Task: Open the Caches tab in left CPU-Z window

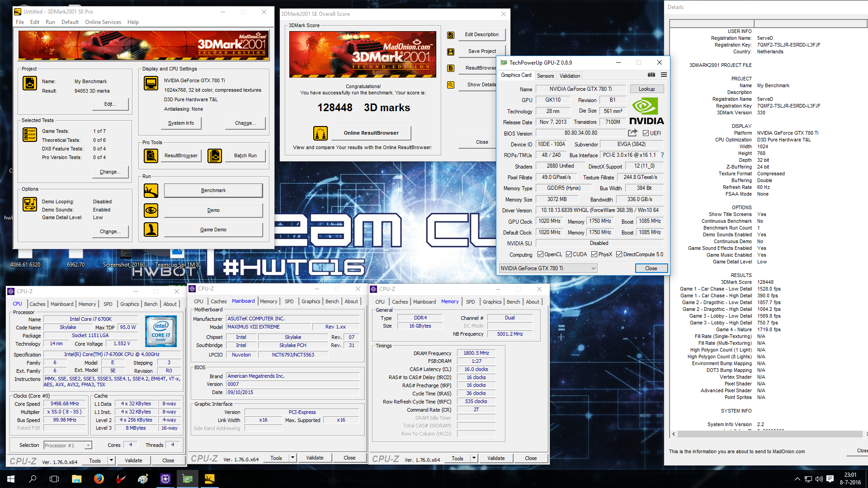Action: (38, 304)
